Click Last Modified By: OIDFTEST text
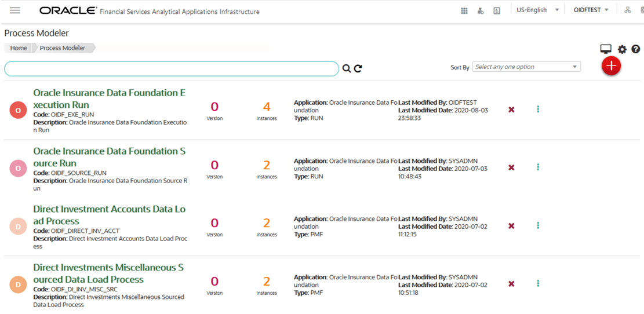The height and width of the screenshot is (314, 644). click(438, 102)
